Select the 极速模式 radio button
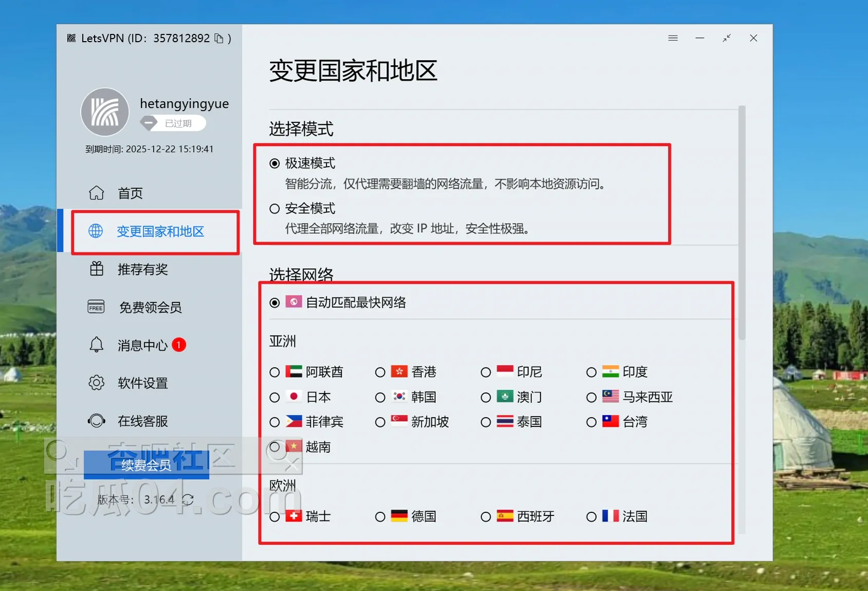Viewport: 868px width, 591px height. coord(274,163)
